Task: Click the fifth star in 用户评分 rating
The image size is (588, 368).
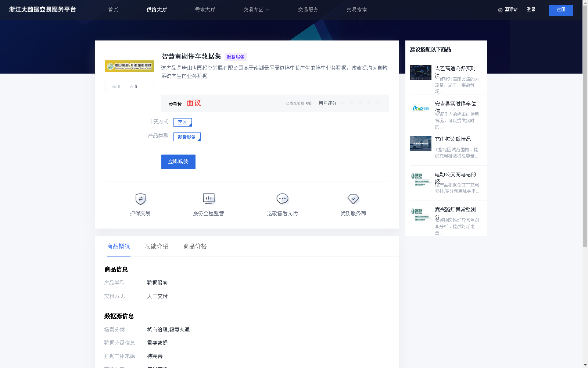Action: 378,103
